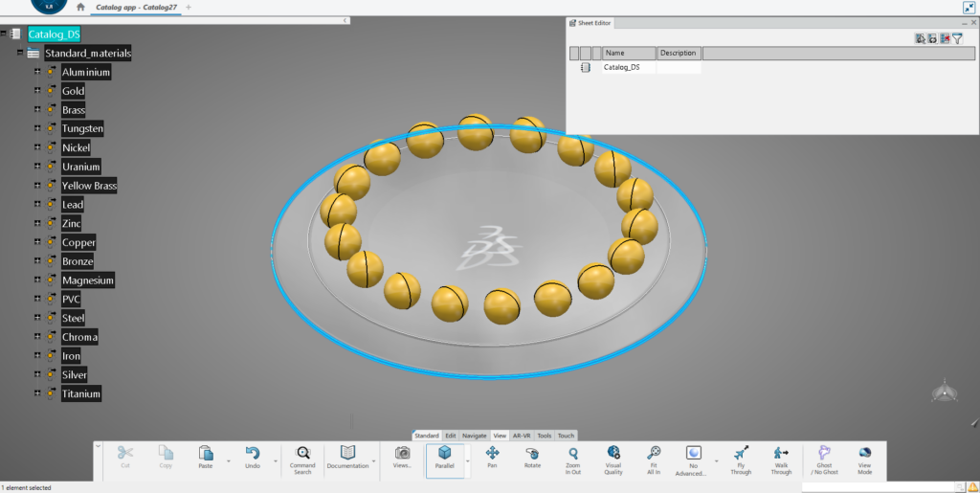
Task: Switch to the AR-VR toolbar tab
Action: click(522, 436)
